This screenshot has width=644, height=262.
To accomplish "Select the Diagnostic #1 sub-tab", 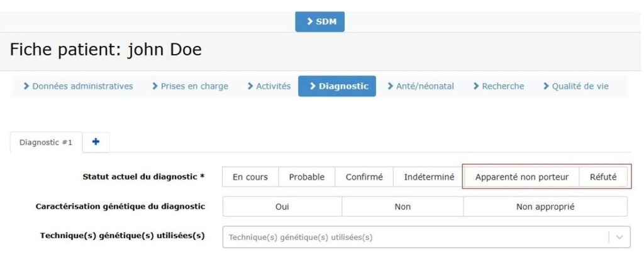I will [x=46, y=143].
